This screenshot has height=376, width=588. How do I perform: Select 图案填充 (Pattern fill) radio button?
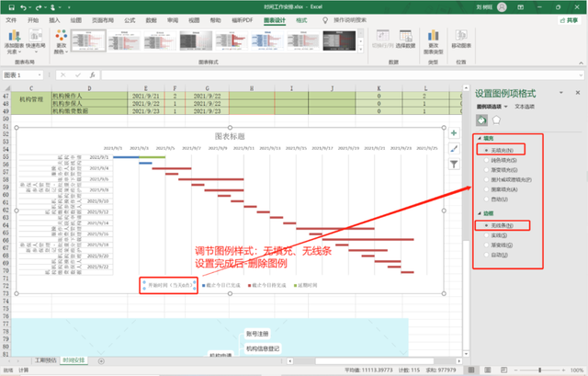pos(486,189)
